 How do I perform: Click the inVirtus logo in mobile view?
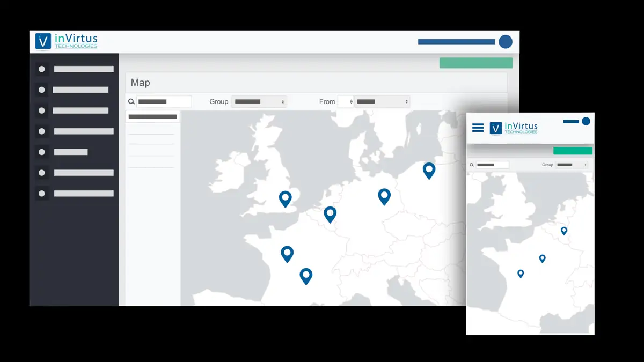point(514,128)
